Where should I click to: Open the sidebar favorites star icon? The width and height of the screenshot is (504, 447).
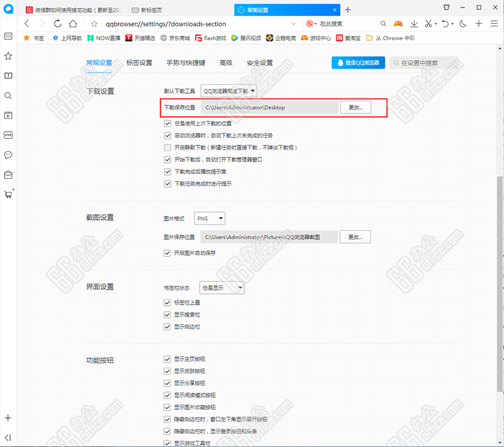(x=8, y=56)
